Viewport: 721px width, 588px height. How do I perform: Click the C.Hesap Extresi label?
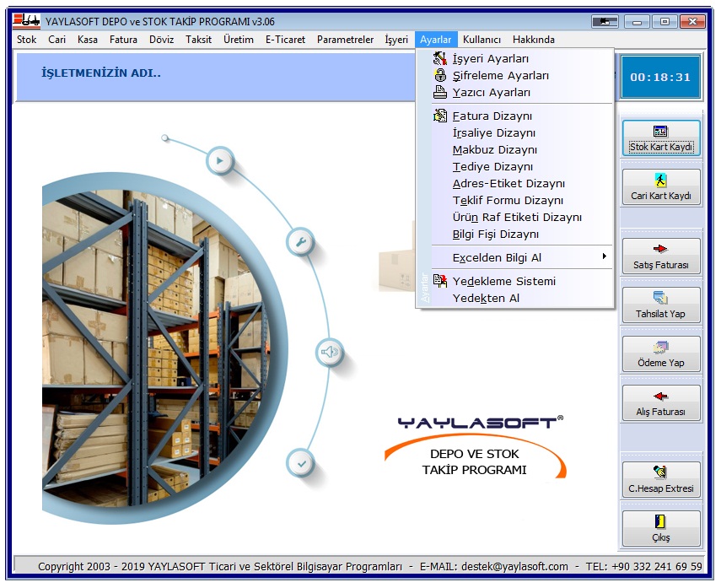point(661,488)
